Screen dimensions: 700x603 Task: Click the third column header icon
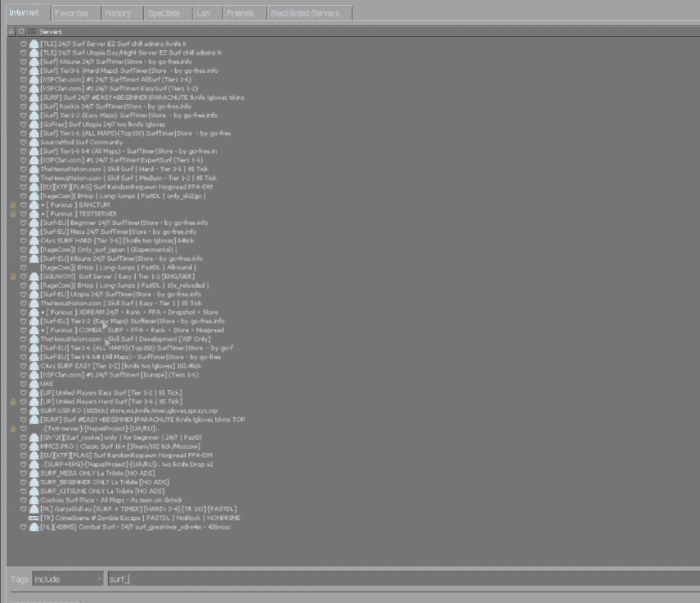coord(32,31)
